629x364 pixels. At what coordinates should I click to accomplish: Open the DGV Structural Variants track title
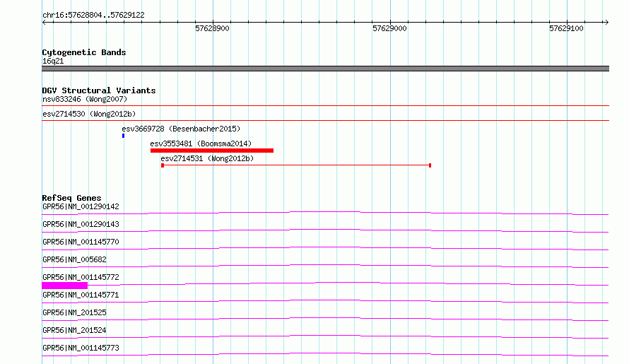(x=99, y=90)
